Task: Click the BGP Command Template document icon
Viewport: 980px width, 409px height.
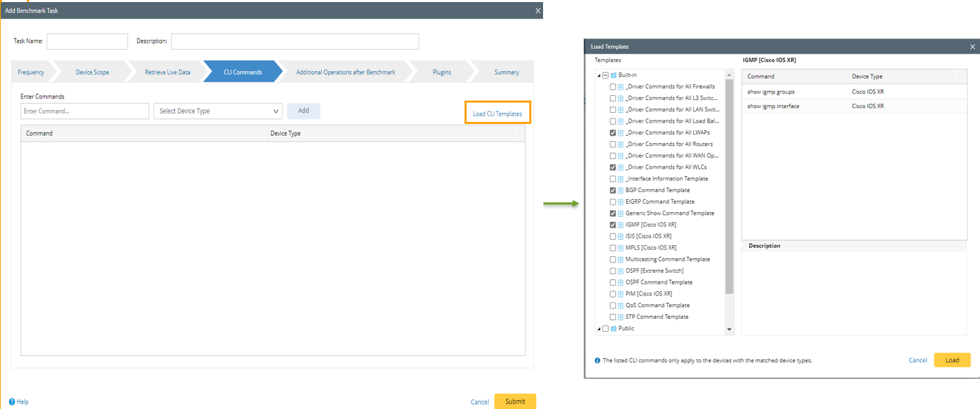Action: click(621, 190)
